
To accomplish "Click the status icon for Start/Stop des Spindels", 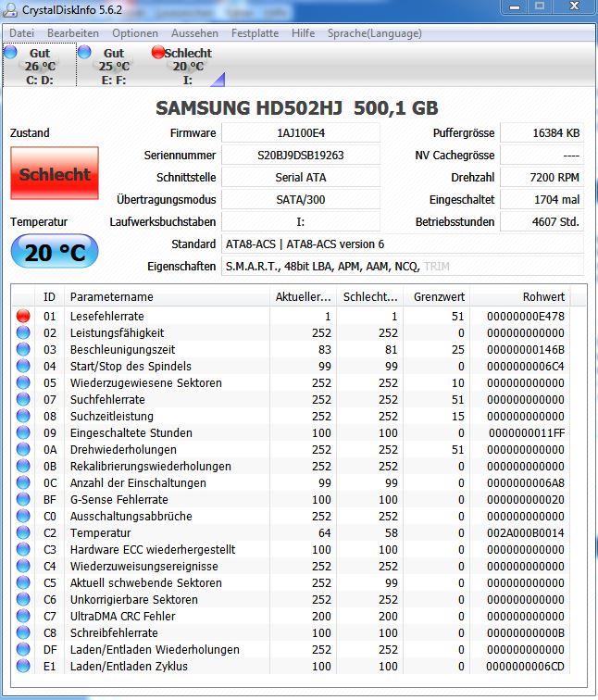I will (x=23, y=366).
